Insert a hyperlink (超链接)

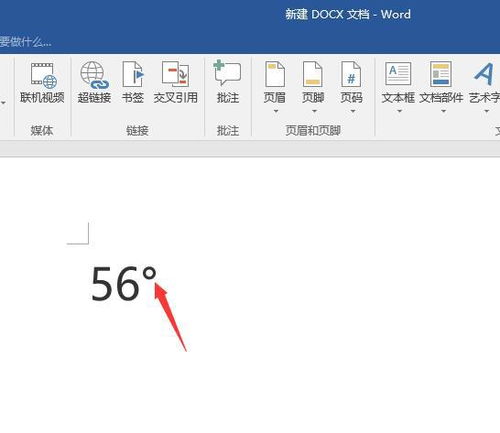pos(94,83)
